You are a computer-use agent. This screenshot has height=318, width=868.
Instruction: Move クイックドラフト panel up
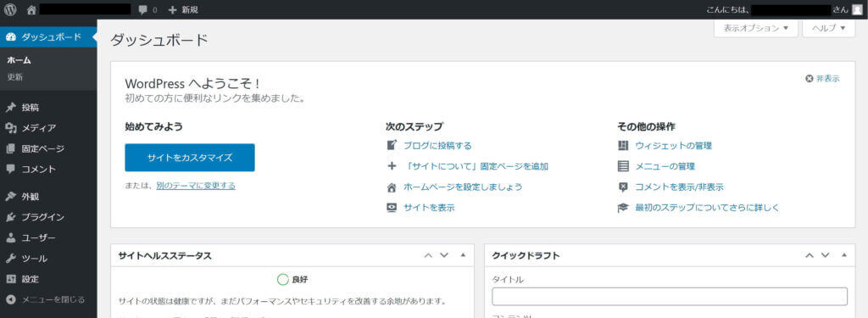coord(810,255)
